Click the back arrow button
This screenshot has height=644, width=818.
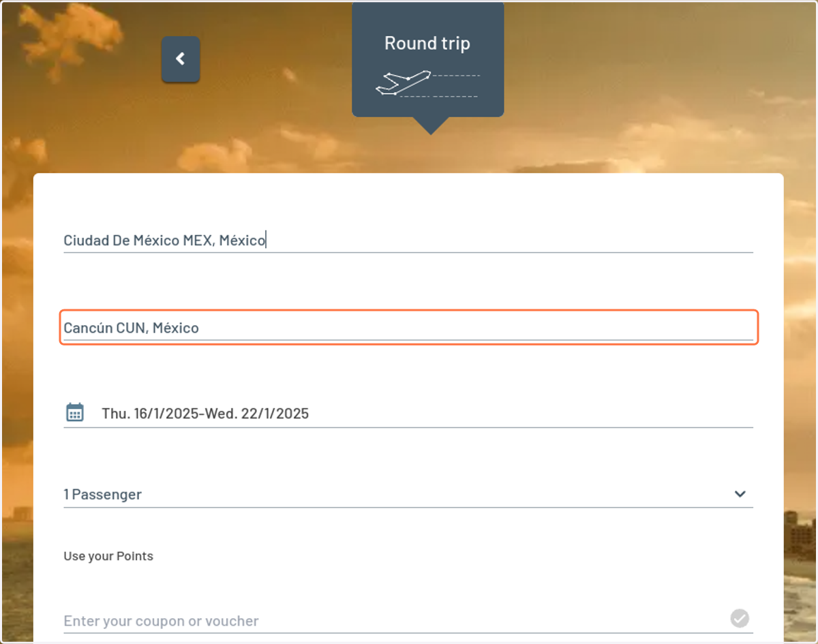coord(181,59)
